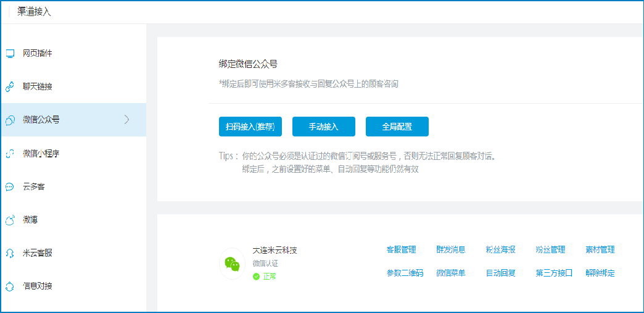Click the WeChat logo avatar of 大连米云科技
The width and height of the screenshot is (644, 313).
[x=233, y=264]
